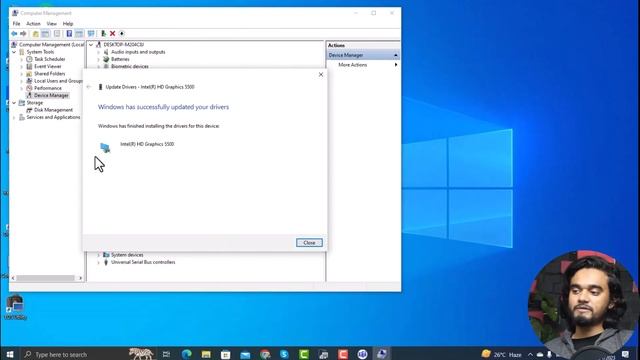Open Skype from taskbar
The height and width of the screenshot is (360, 640).
click(284, 354)
